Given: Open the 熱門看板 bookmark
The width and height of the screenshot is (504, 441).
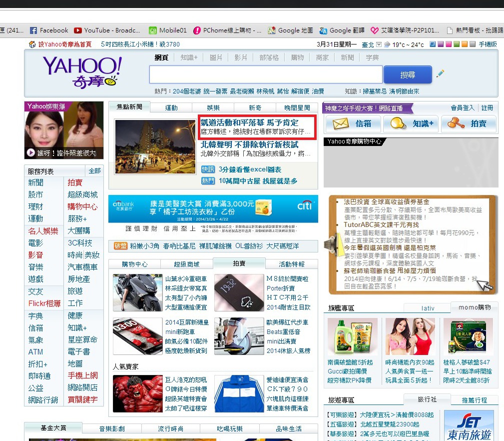Looking at the screenshot, I should (x=475, y=30).
